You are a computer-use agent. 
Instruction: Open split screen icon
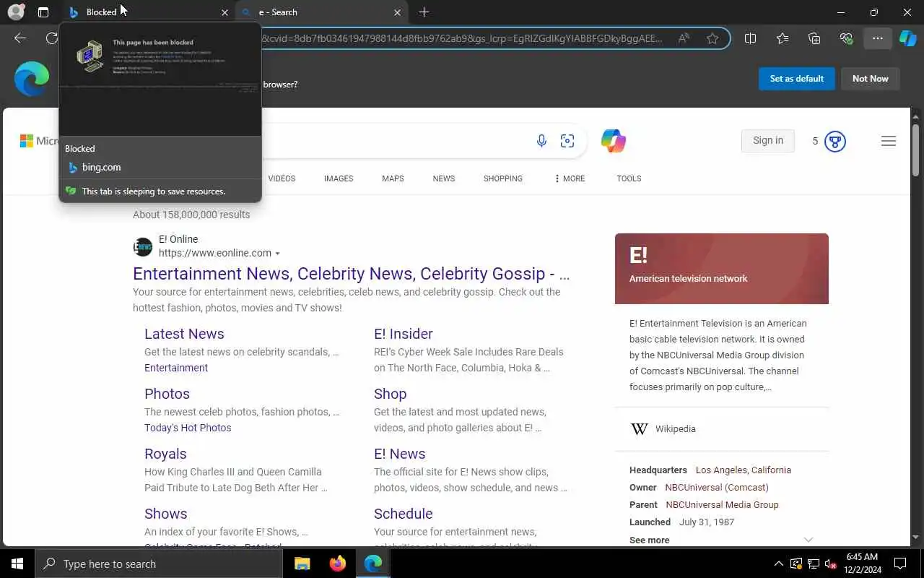click(750, 38)
